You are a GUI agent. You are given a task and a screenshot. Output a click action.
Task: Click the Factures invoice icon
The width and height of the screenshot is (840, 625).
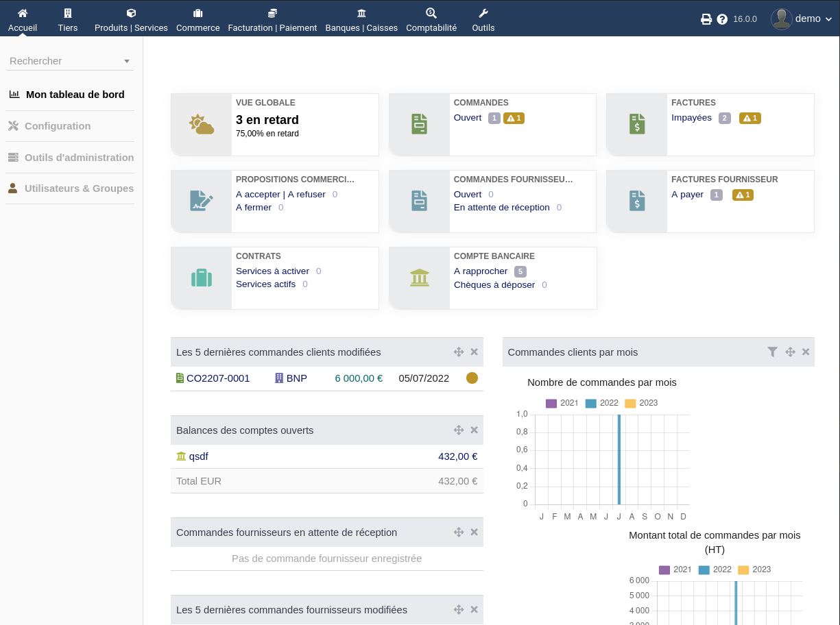637,124
